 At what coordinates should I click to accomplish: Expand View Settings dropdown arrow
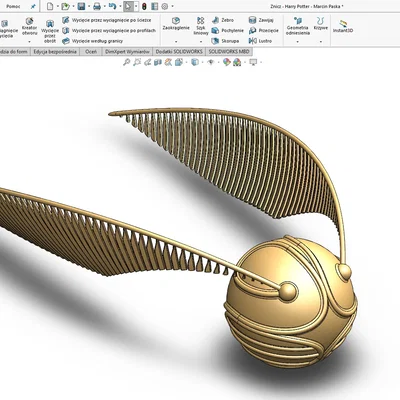[x=261, y=62]
